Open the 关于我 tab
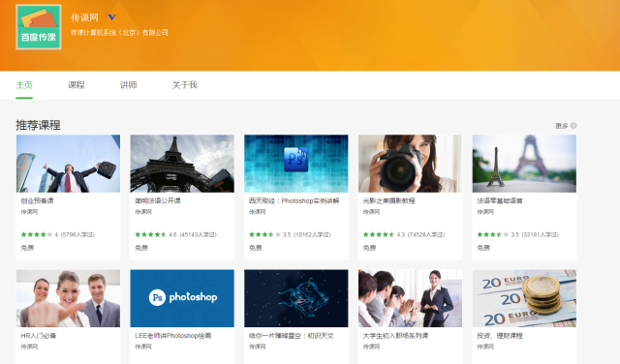This screenshot has width=620, height=364. coord(185,85)
